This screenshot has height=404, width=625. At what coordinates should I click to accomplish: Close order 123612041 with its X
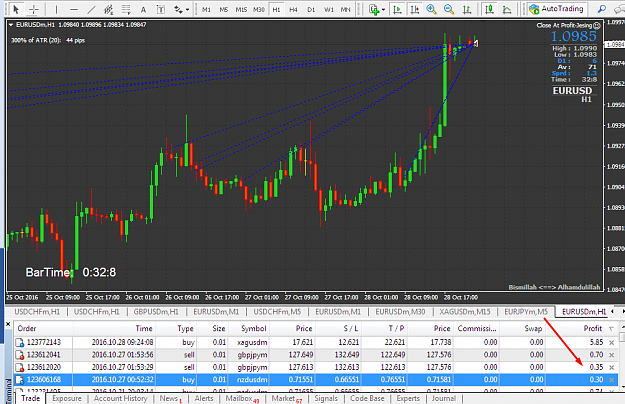point(611,355)
